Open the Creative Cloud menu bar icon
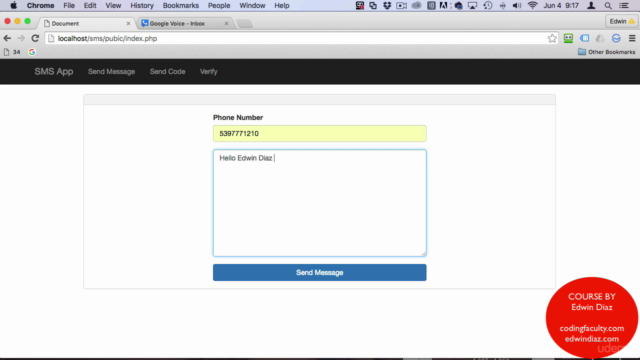 tap(416, 5)
